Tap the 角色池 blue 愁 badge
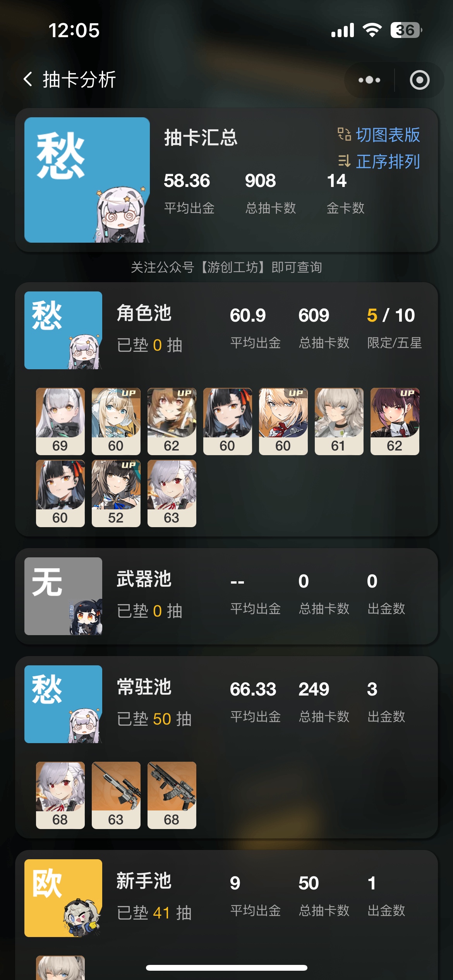The height and width of the screenshot is (980, 453). [63, 330]
